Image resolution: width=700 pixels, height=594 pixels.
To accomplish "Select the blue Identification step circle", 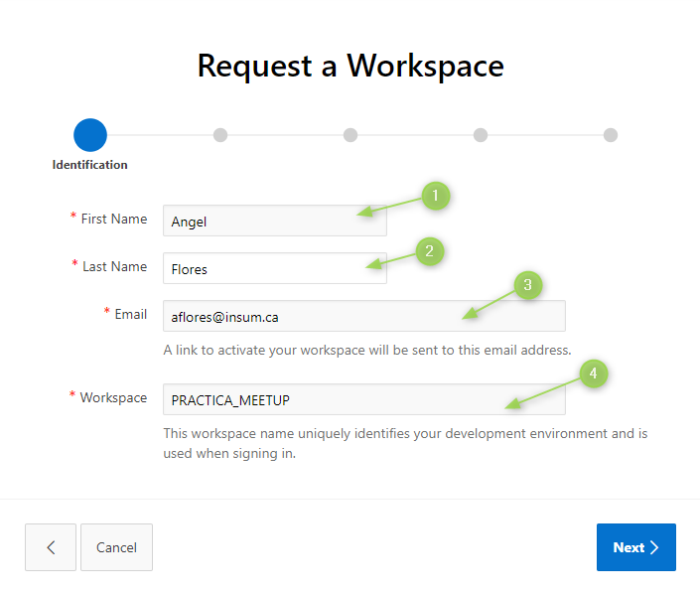I will point(89,135).
